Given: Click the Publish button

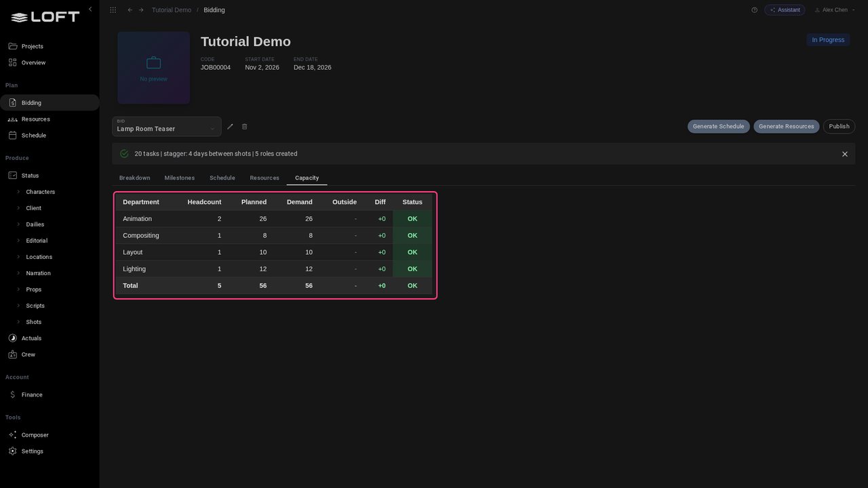Looking at the screenshot, I should 839,127.
